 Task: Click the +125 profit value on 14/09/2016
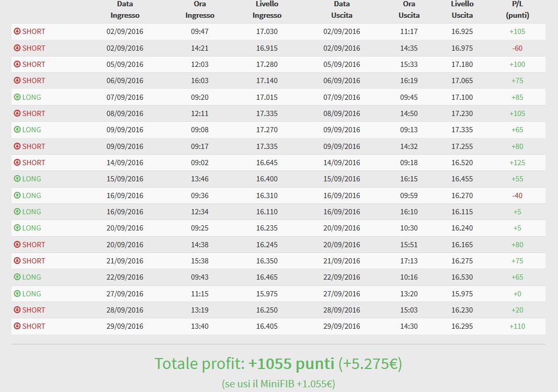point(517,163)
